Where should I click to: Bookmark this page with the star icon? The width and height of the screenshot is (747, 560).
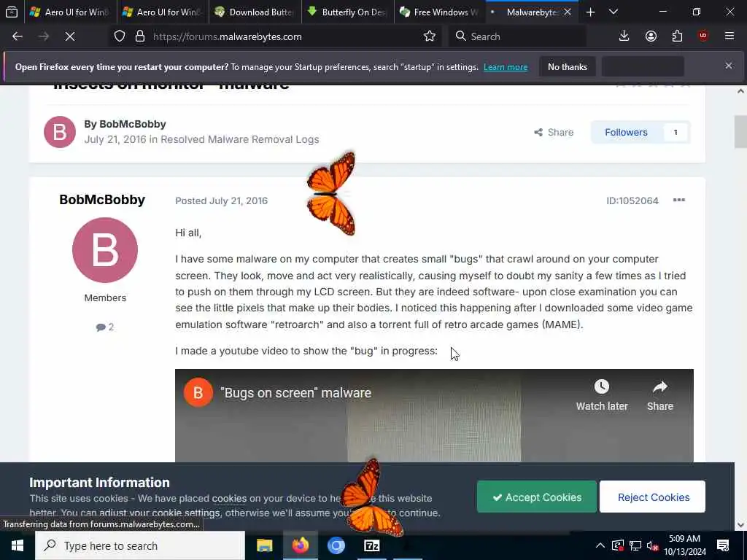tap(429, 36)
